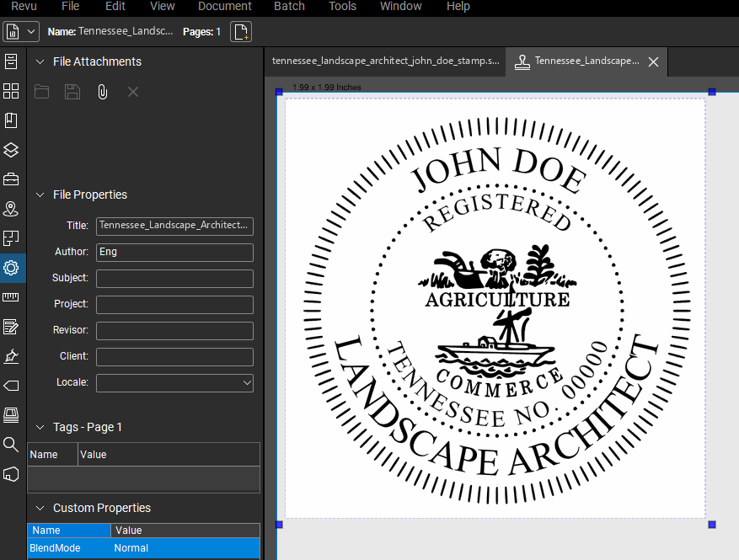Click the document icon in top toolbar
Screen dimensions: 739x560
tap(13, 32)
